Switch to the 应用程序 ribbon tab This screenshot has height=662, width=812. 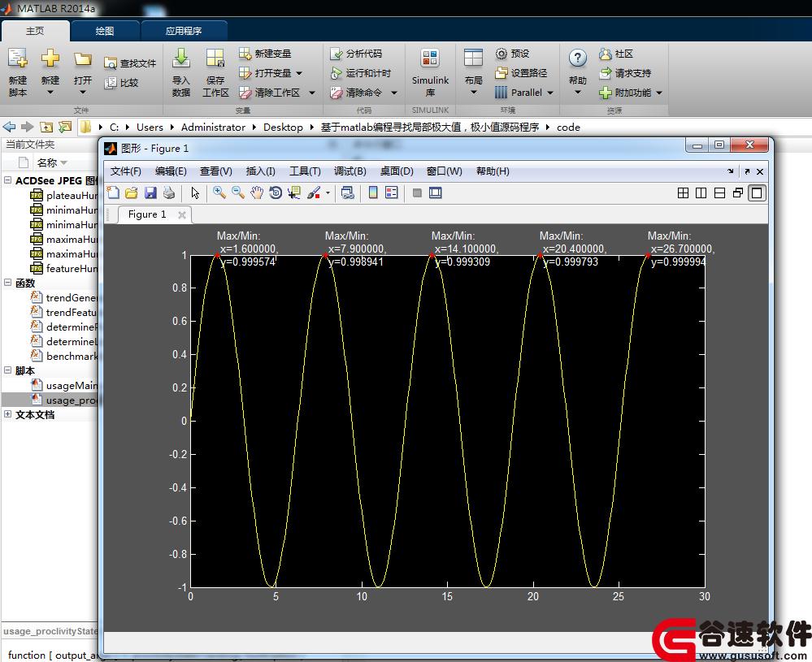(x=184, y=31)
